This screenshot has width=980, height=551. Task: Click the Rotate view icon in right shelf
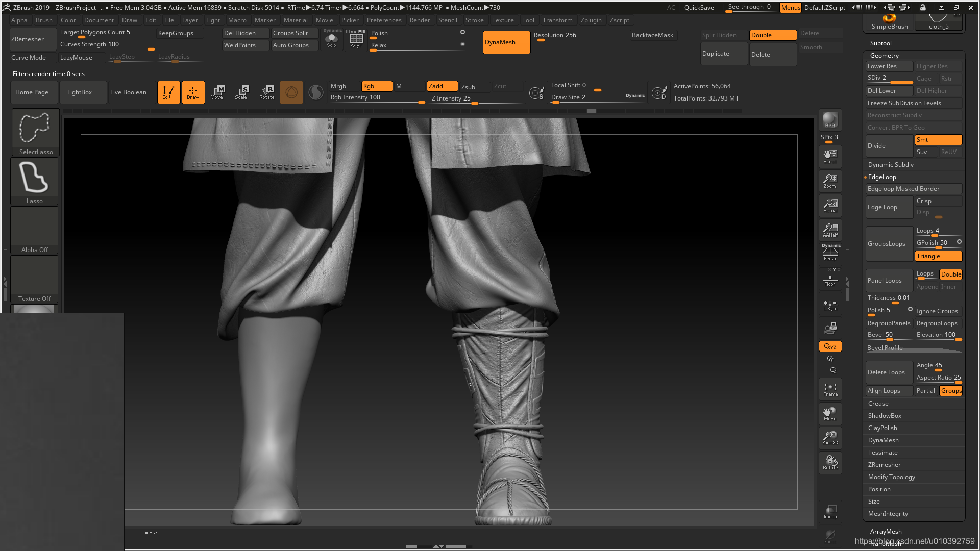coord(830,463)
